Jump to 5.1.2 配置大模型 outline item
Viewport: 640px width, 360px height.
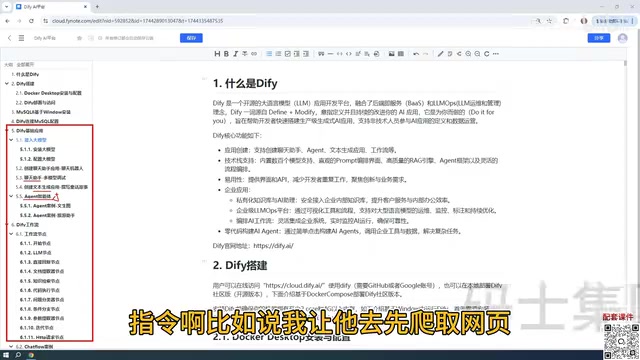click(x=38, y=159)
